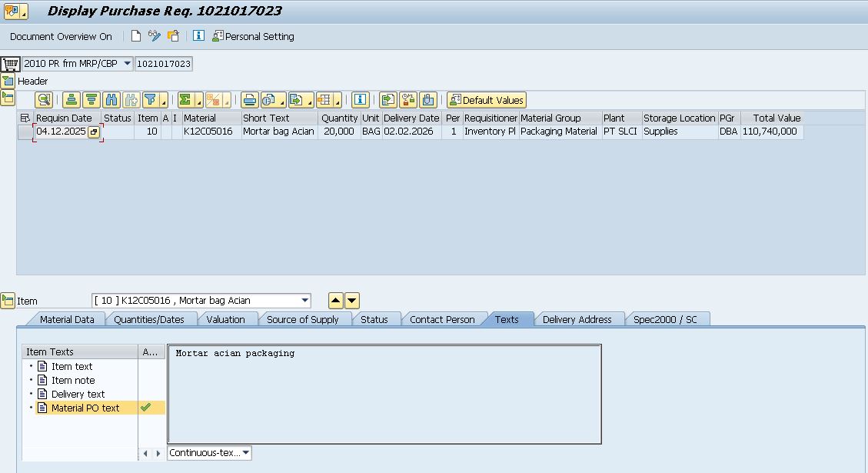Switch to the Delivery Address tab

point(577,319)
